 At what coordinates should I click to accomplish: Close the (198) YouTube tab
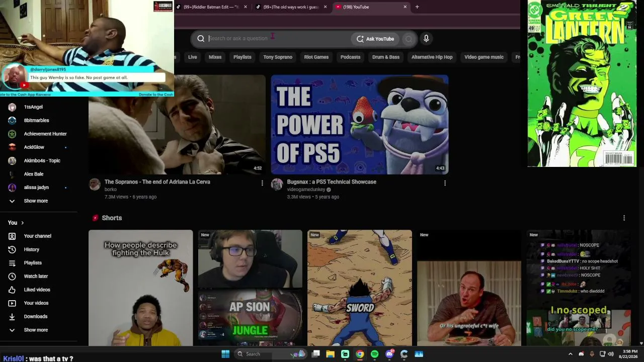[x=405, y=7]
